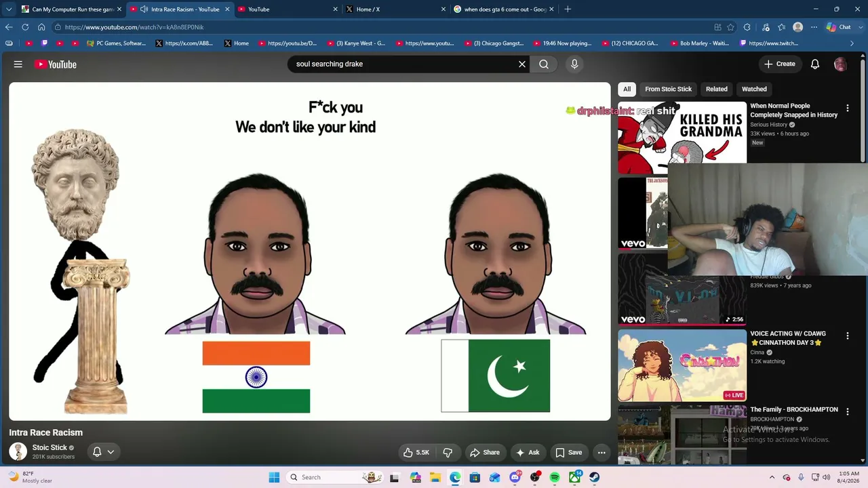Show hidden system tray icons
Viewport: 868px width, 488px height.
point(772,477)
